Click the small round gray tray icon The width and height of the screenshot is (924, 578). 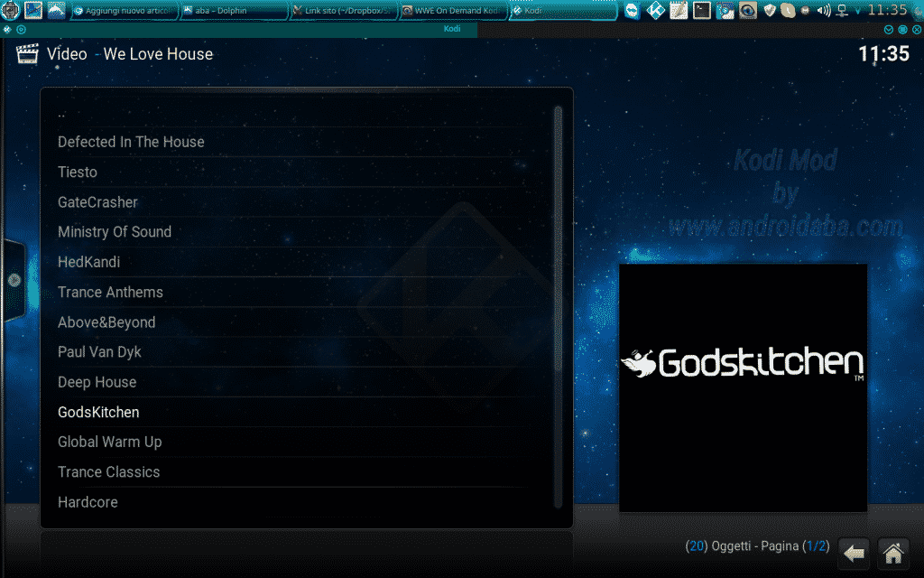tap(805, 11)
